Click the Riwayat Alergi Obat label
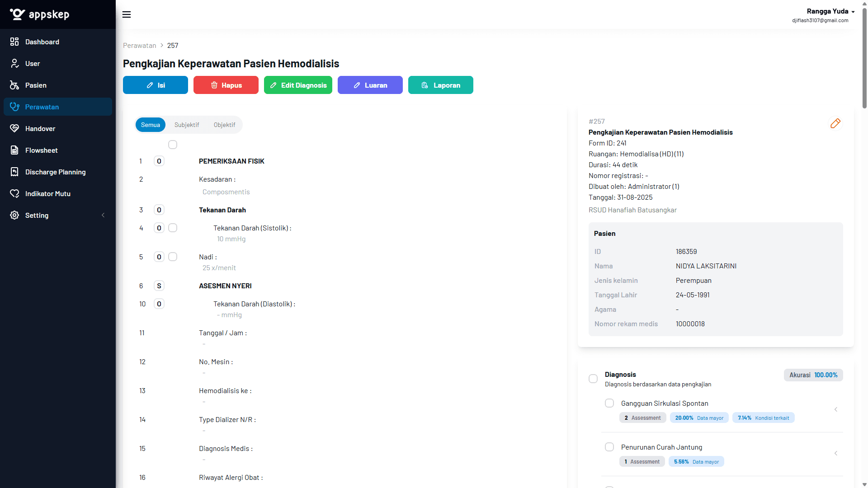Screen dimensions: 868x488 231,478
